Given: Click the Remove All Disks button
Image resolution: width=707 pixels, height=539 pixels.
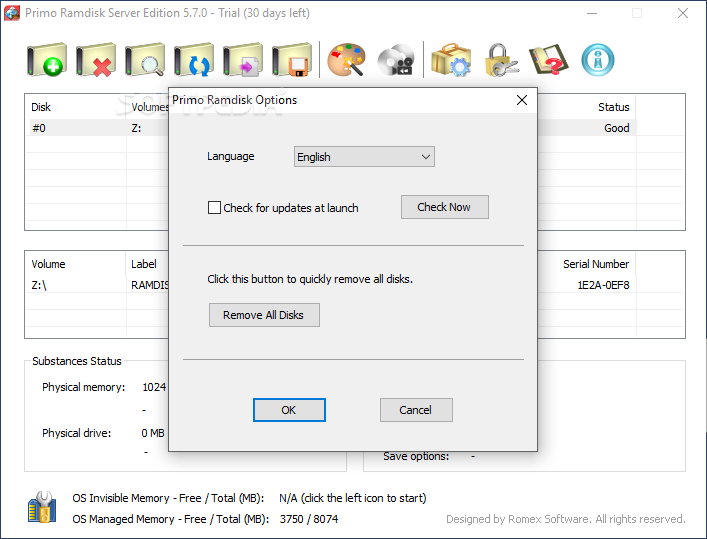Looking at the screenshot, I should point(264,315).
